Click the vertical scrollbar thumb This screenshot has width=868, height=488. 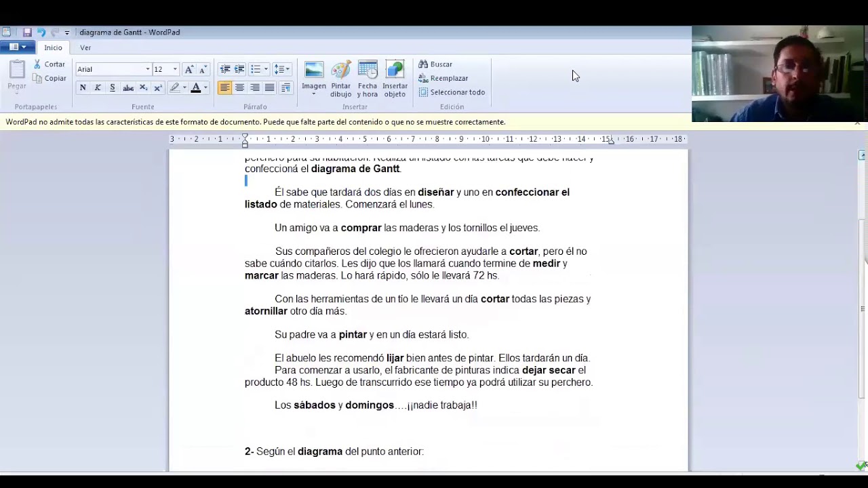tap(862, 308)
